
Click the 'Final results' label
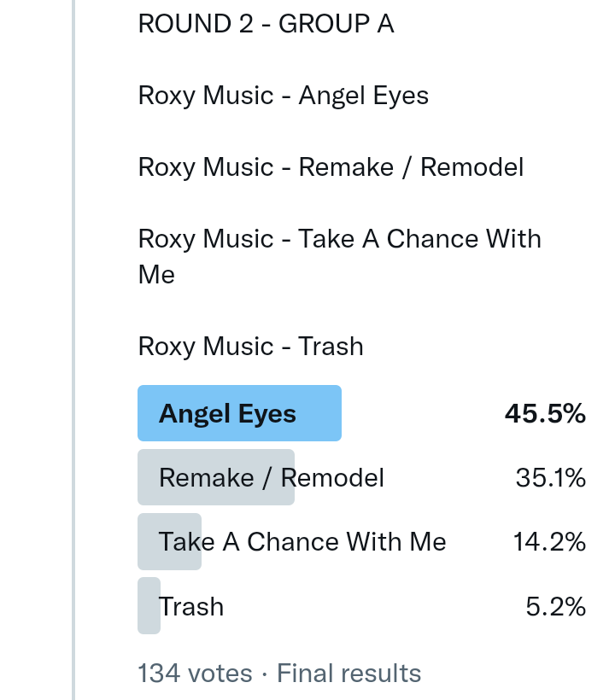[349, 674]
